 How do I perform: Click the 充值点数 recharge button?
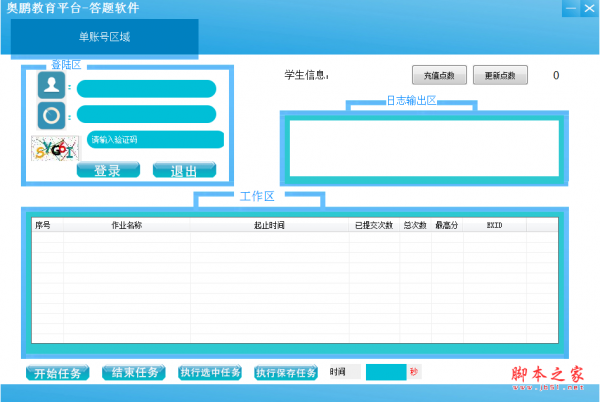coord(439,75)
